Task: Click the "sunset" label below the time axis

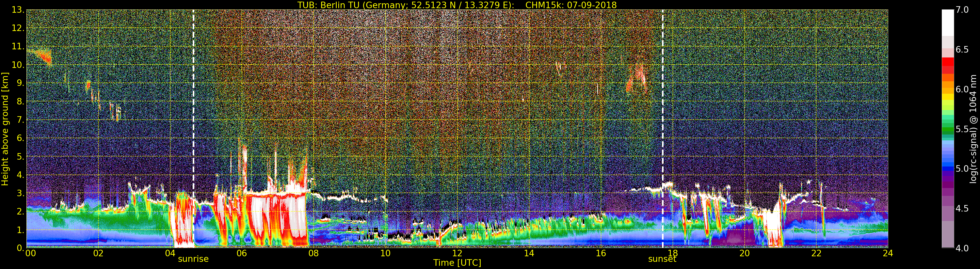Action: coord(662,259)
